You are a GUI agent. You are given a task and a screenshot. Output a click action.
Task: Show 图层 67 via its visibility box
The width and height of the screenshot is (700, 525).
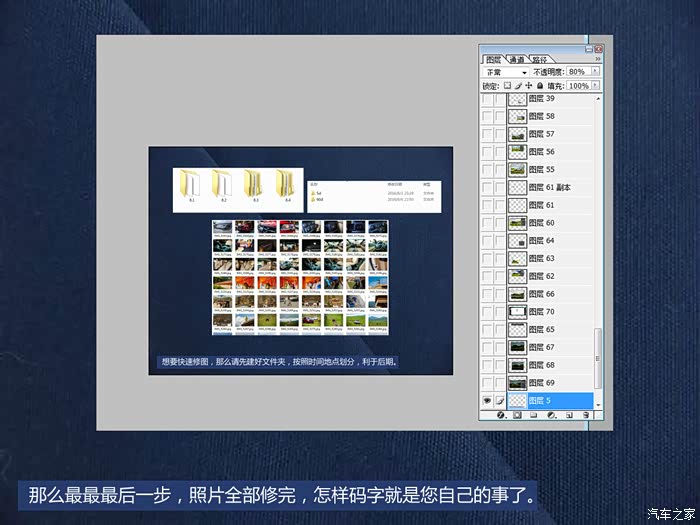click(x=487, y=347)
